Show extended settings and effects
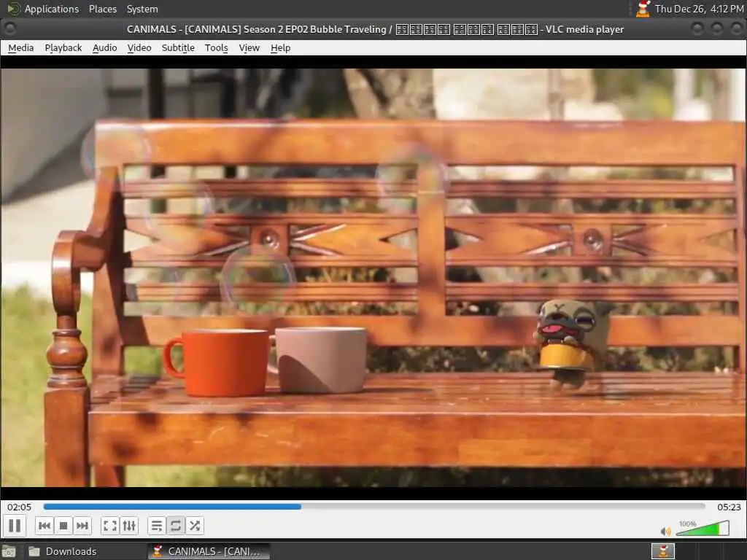This screenshot has height=560, width=747. pyautogui.click(x=129, y=526)
